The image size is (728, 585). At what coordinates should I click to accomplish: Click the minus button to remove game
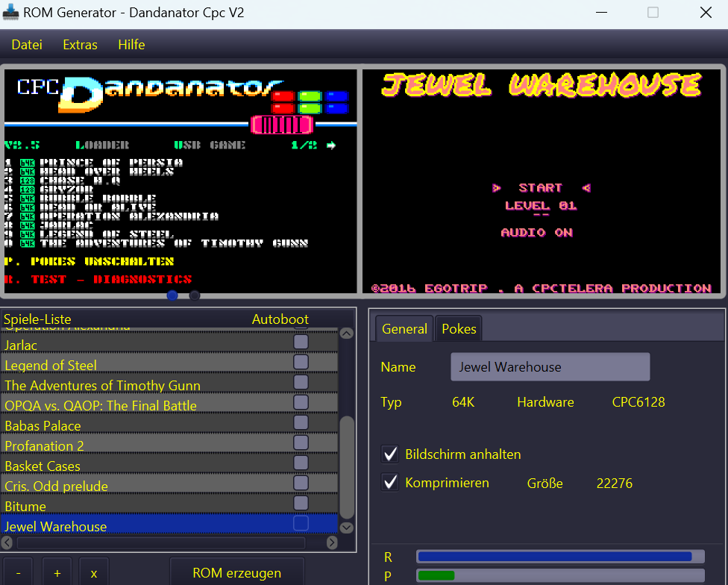18,573
